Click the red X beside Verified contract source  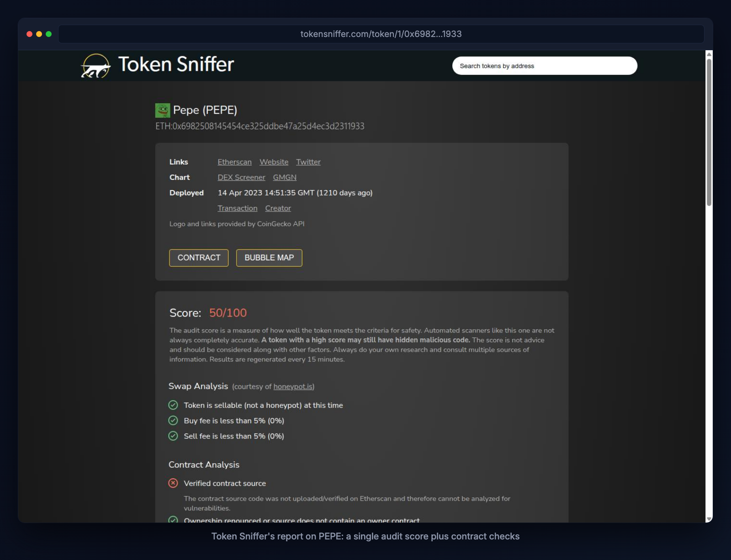173,483
